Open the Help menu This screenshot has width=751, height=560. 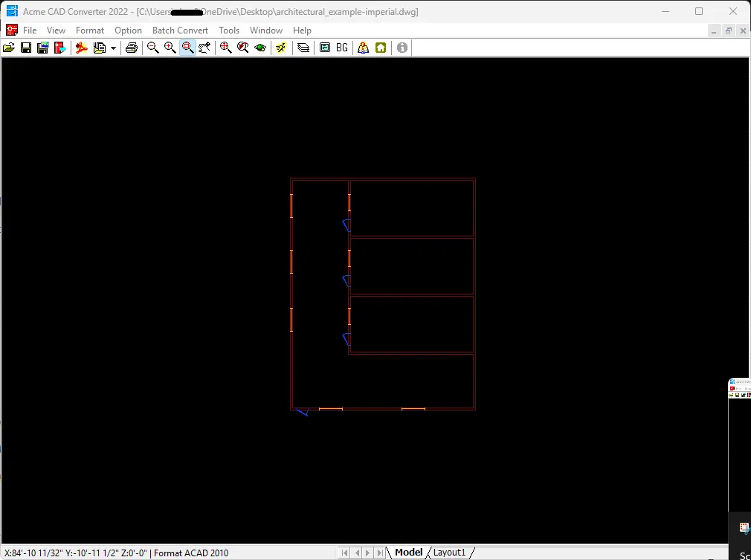click(302, 30)
